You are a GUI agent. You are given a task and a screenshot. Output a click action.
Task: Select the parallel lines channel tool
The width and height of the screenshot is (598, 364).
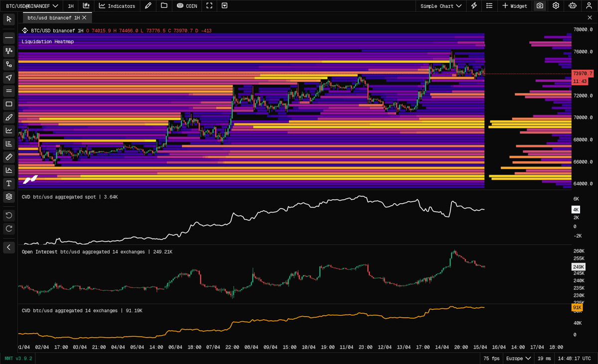[8, 91]
